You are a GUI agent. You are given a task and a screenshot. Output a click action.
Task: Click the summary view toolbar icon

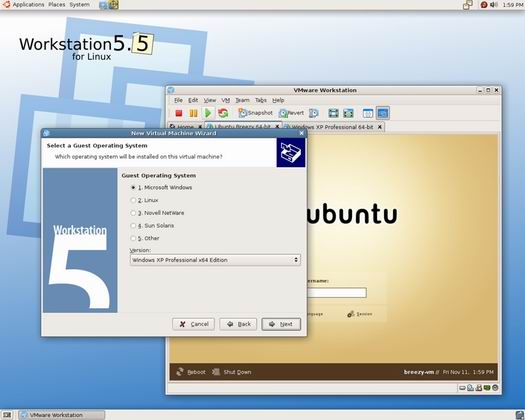click(368, 113)
